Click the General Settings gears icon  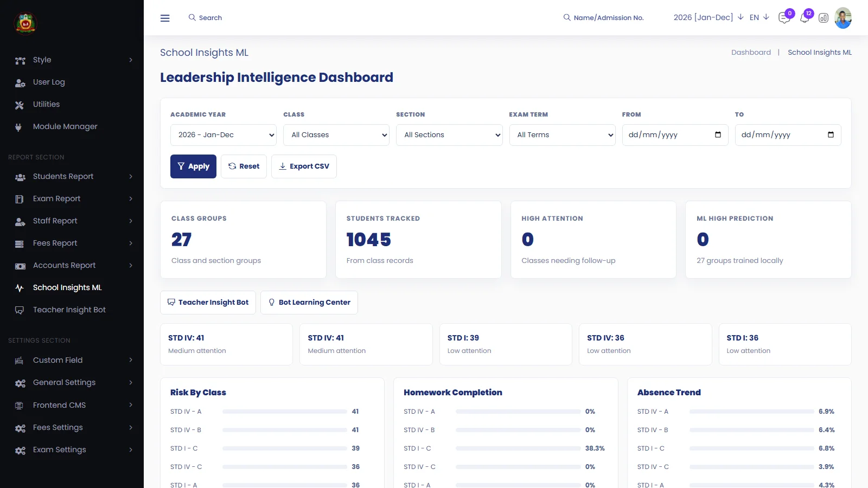20,383
